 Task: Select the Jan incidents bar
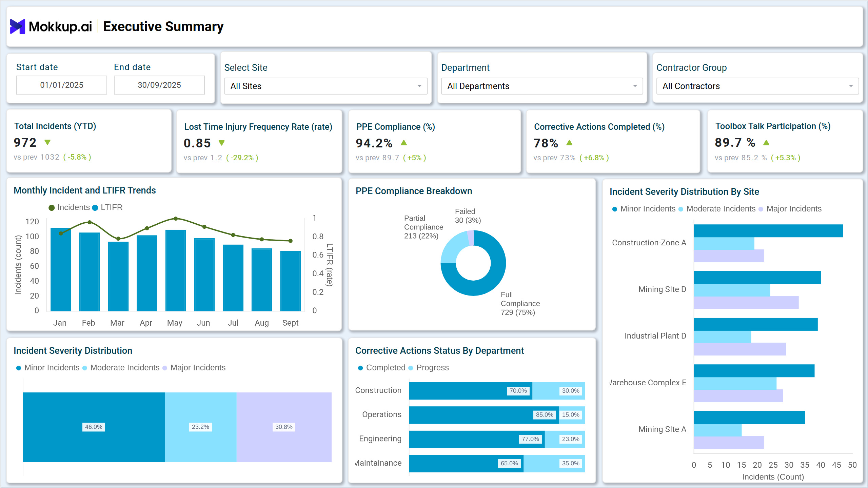click(x=61, y=269)
